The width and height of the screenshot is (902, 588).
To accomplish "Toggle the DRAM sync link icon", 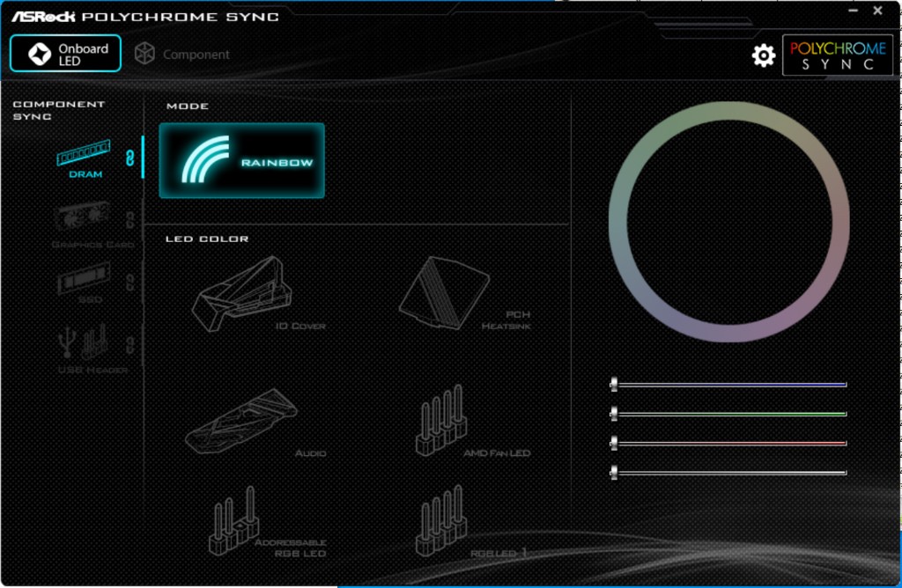I will 130,158.
